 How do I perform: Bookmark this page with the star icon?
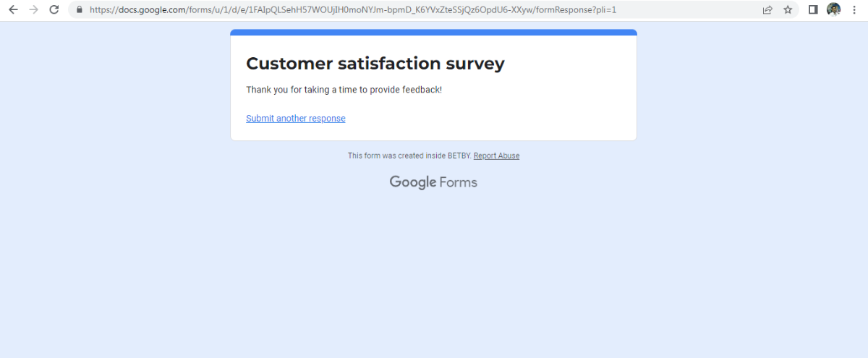[788, 10]
